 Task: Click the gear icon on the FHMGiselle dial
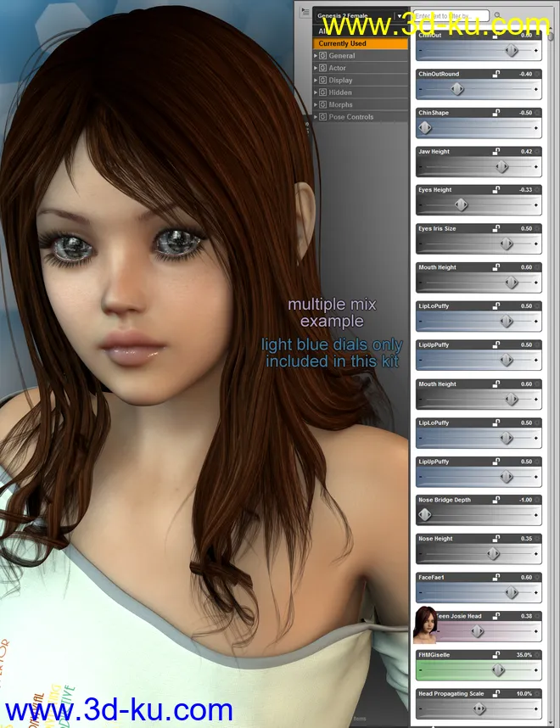click(x=537, y=655)
